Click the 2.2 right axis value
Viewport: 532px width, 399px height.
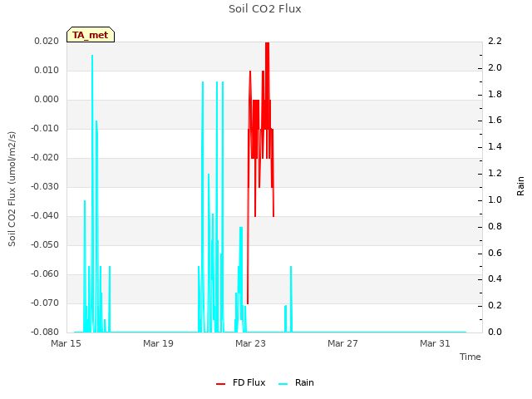[495, 42]
